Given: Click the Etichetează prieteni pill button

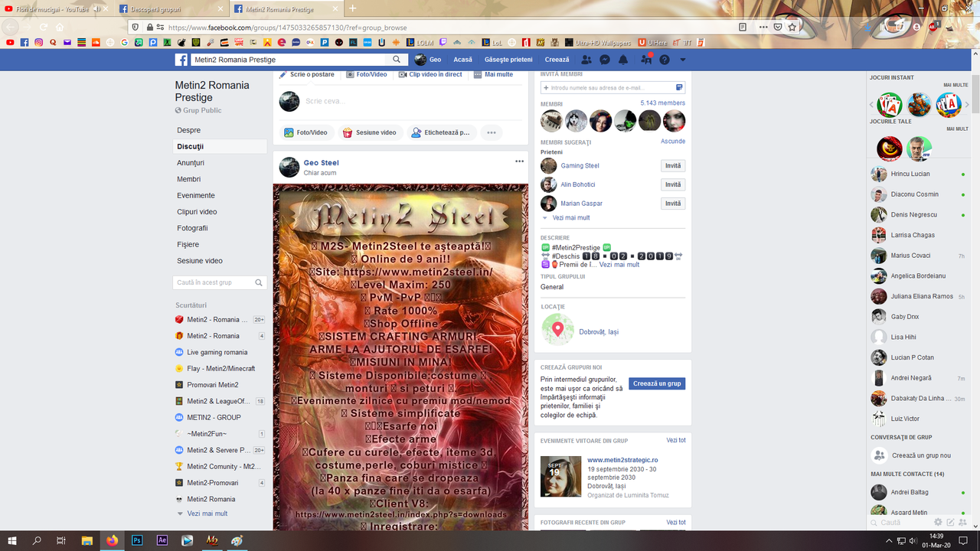Looking at the screenshot, I should pos(442,132).
